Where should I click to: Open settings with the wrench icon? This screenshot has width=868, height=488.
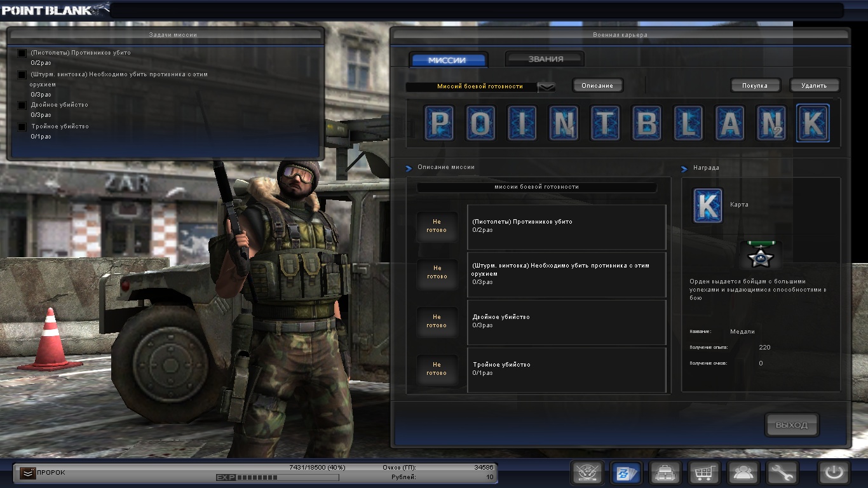pyautogui.click(x=782, y=473)
